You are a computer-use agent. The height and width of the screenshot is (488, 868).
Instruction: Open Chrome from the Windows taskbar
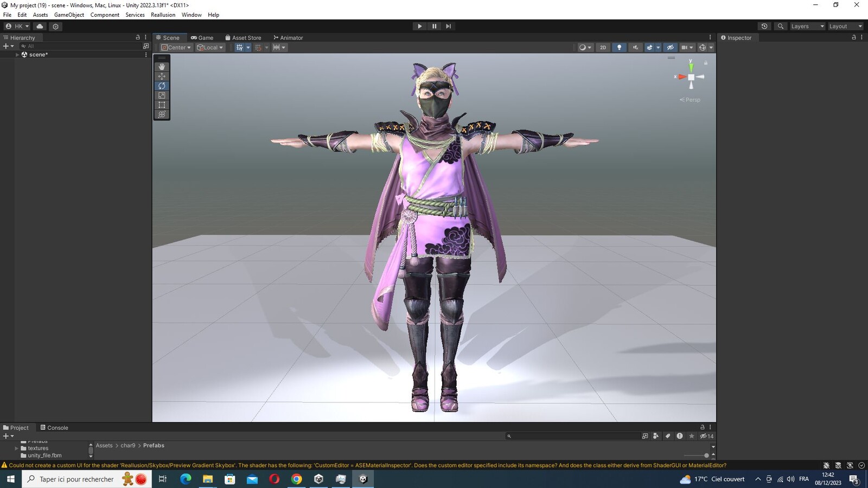coord(296,479)
